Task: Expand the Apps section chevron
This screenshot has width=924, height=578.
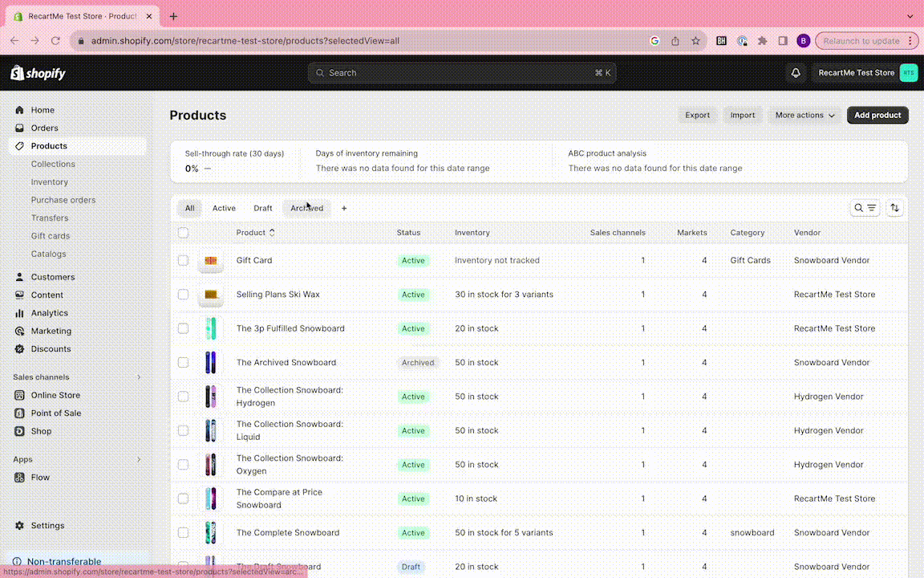Action: point(139,460)
